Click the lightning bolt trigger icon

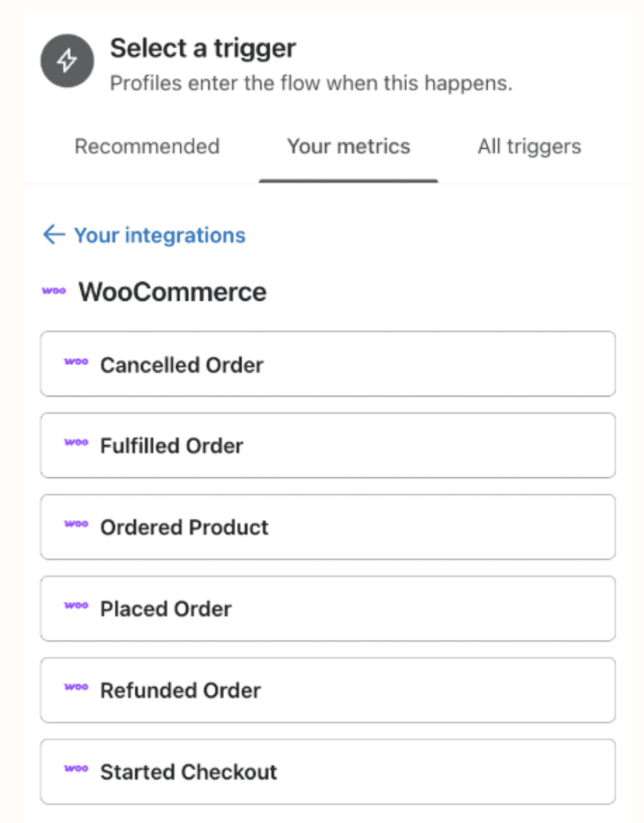[x=67, y=61]
